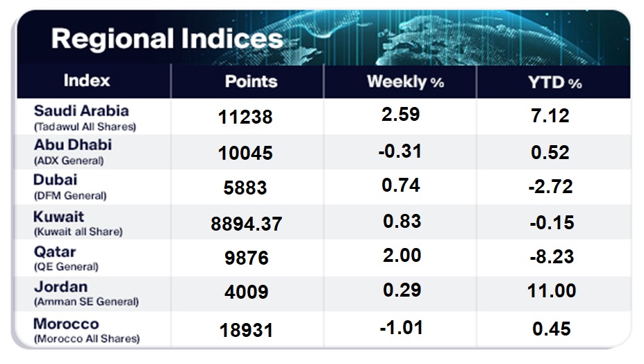Image resolution: width=644 pixels, height=364 pixels.
Task: Click Kuwait points value 8894.37
Action: tap(247, 224)
